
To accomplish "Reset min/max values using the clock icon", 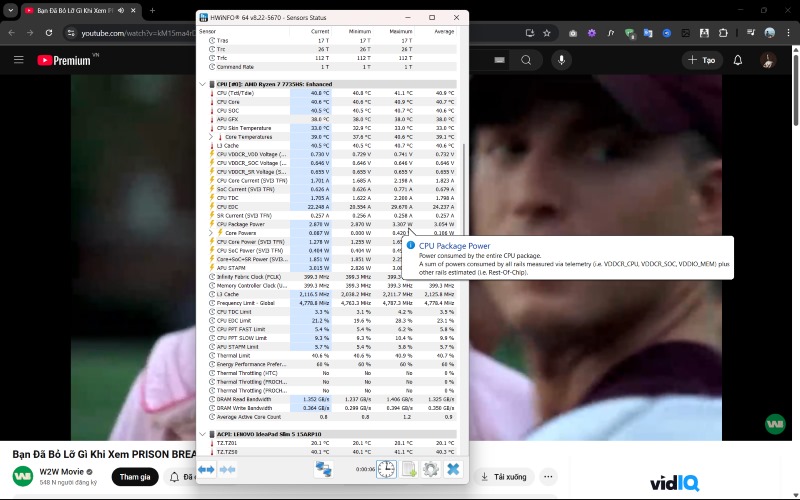I will click(386, 469).
